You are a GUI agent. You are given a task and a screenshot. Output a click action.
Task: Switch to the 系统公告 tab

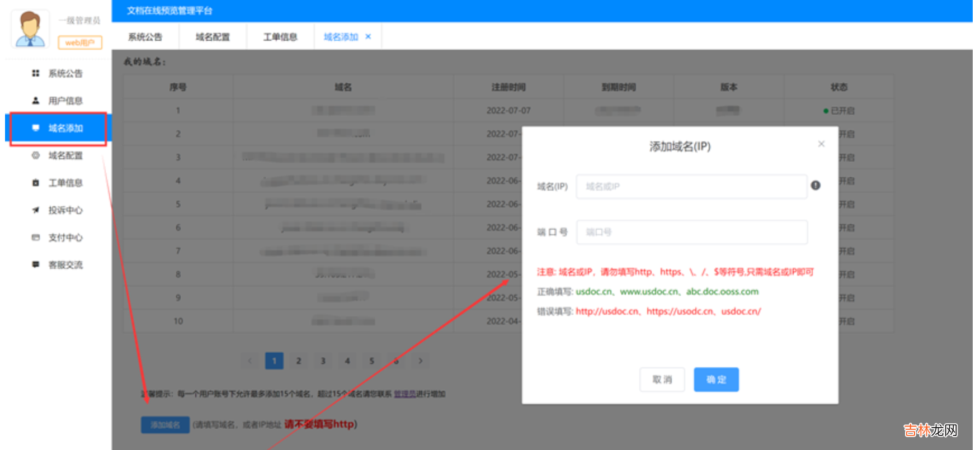click(x=145, y=37)
